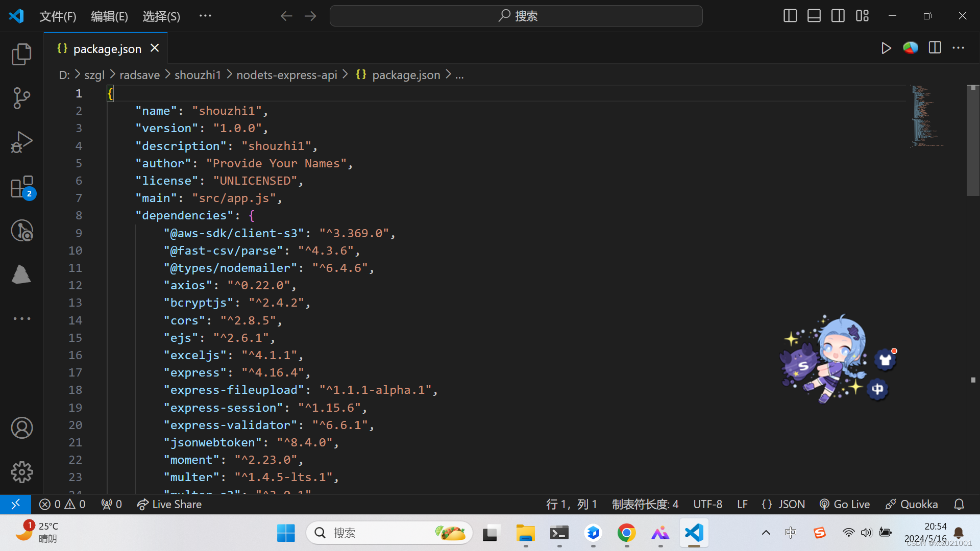The height and width of the screenshot is (551, 980).
Task: Open the Manage gear settings icon
Action: [21, 472]
